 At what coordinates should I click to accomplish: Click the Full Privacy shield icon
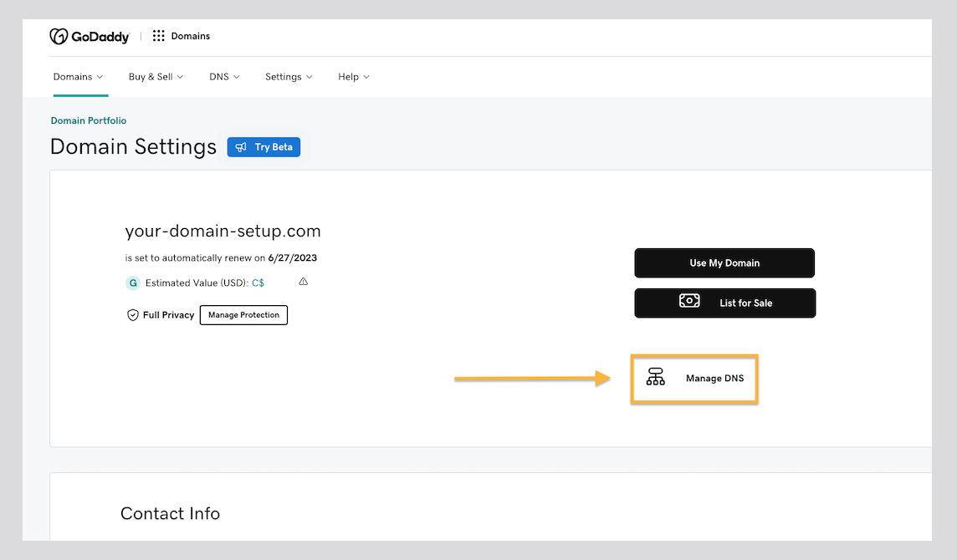[x=133, y=315]
